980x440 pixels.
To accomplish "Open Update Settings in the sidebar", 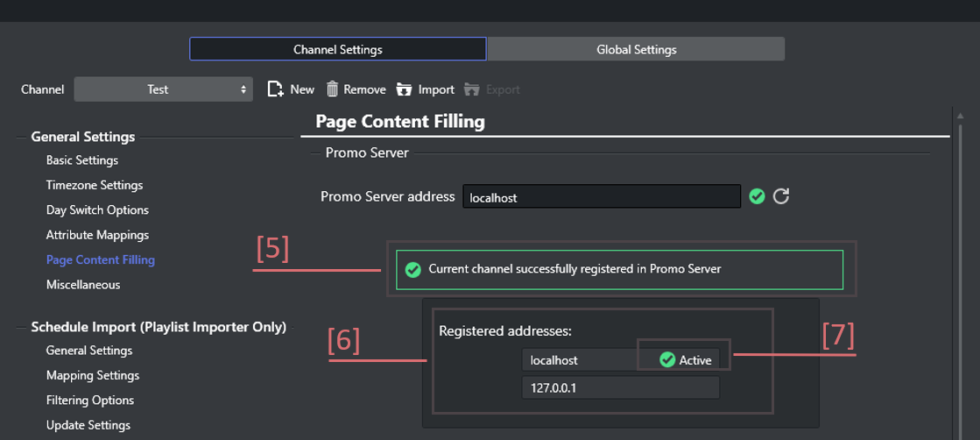I will pyautogui.click(x=88, y=425).
